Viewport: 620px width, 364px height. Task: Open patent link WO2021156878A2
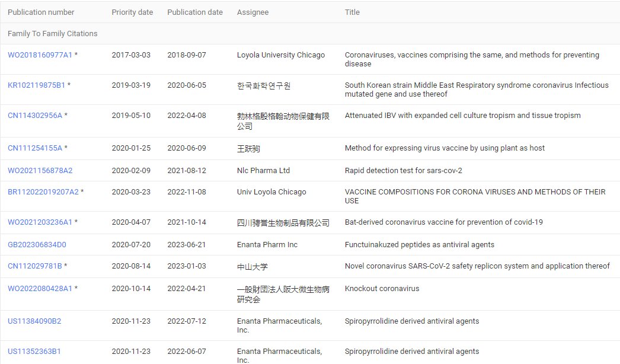[40, 171]
